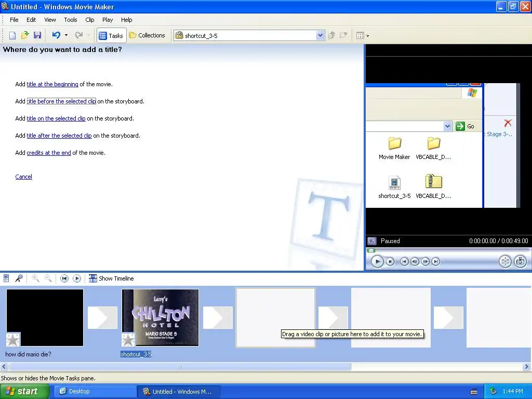Click the Save Project disk icon
532x399 pixels.
(x=37, y=35)
